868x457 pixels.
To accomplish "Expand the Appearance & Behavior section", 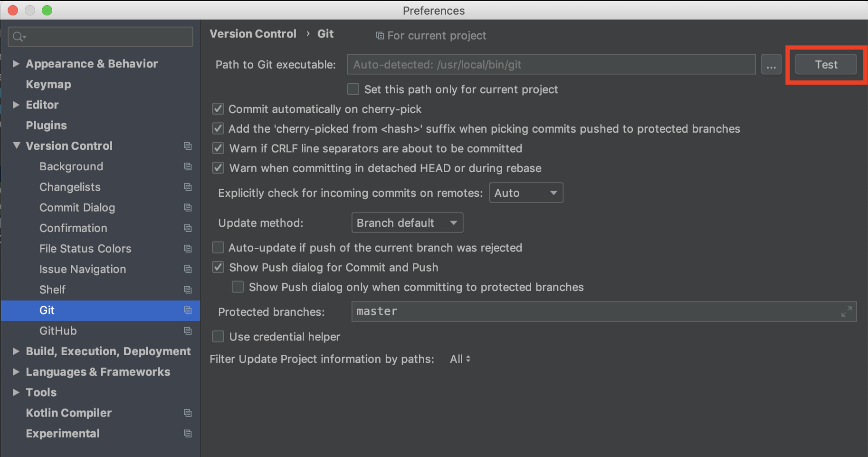I will 16,64.
